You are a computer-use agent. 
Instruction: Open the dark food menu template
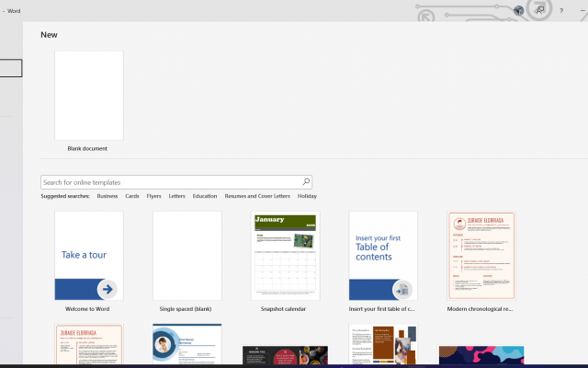[285, 355]
